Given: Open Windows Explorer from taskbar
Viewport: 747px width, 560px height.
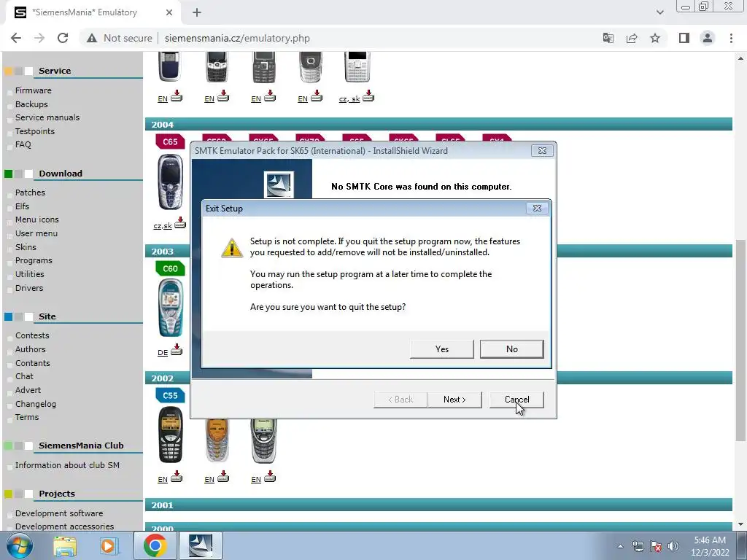Looking at the screenshot, I should 65,545.
